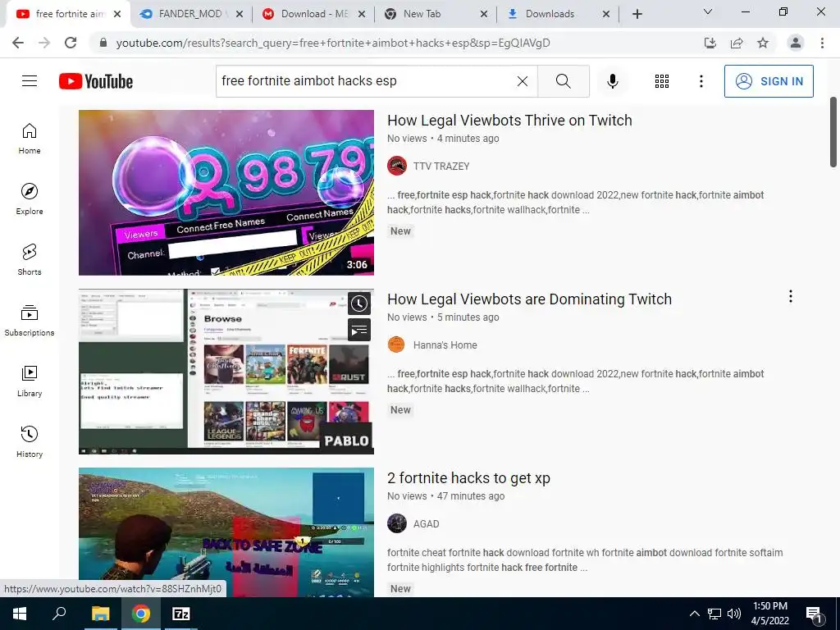Click the install app icon in address bar
Viewport: 840px width, 630px height.
(710, 43)
